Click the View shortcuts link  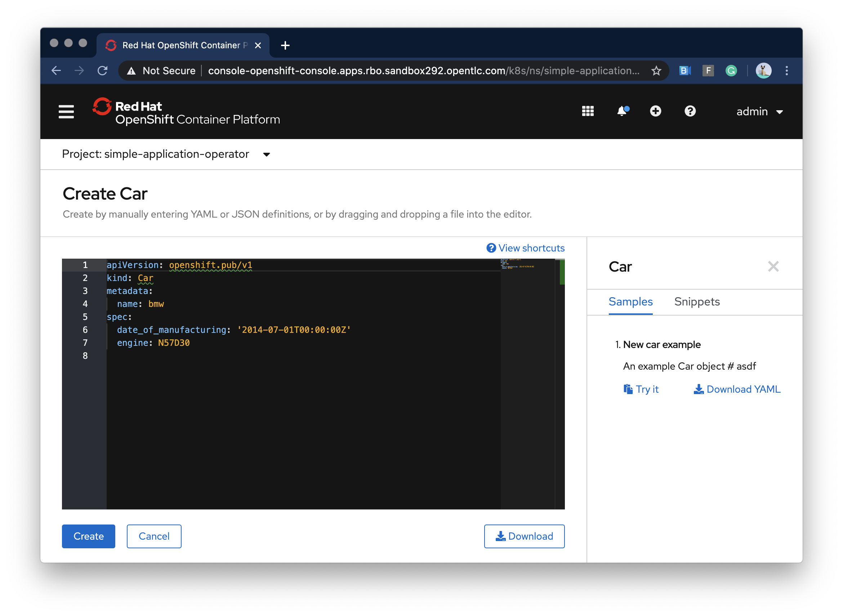525,248
